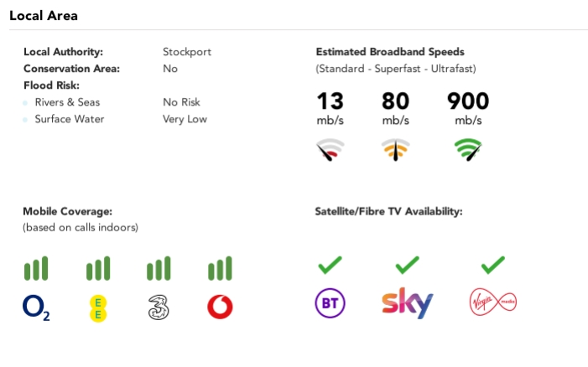Click the green checkmark above BT
This screenshot has width=588, height=367.
(x=330, y=266)
